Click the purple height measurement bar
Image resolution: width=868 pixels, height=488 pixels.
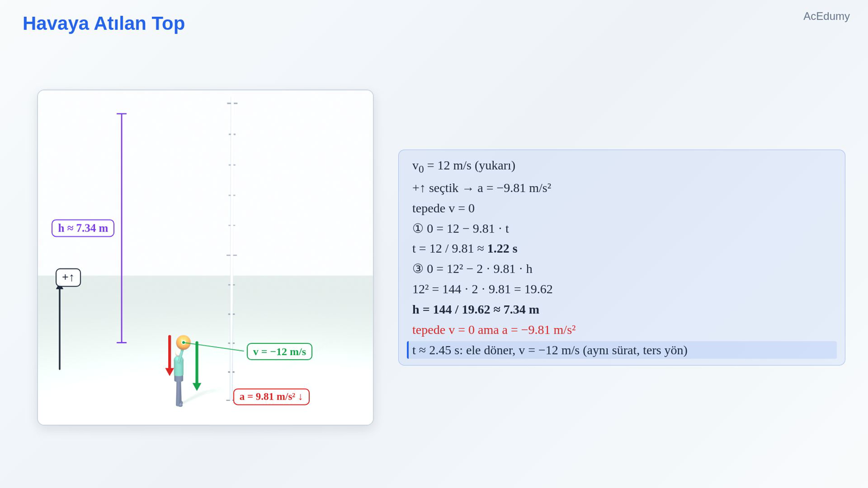(122, 228)
